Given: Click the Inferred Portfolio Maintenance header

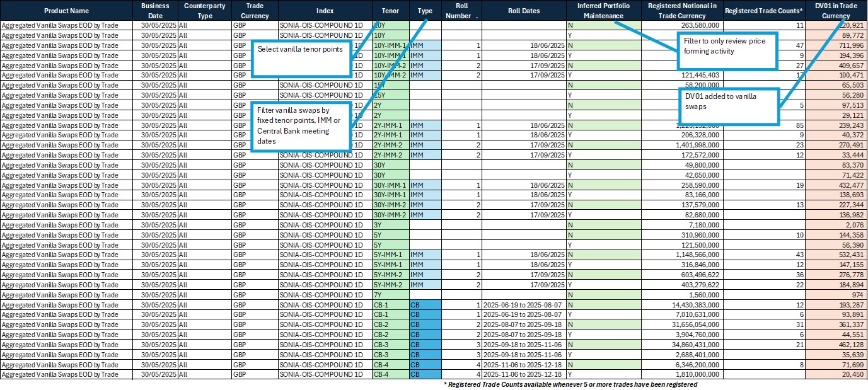Looking at the screenshot, I should pos(603,10).
